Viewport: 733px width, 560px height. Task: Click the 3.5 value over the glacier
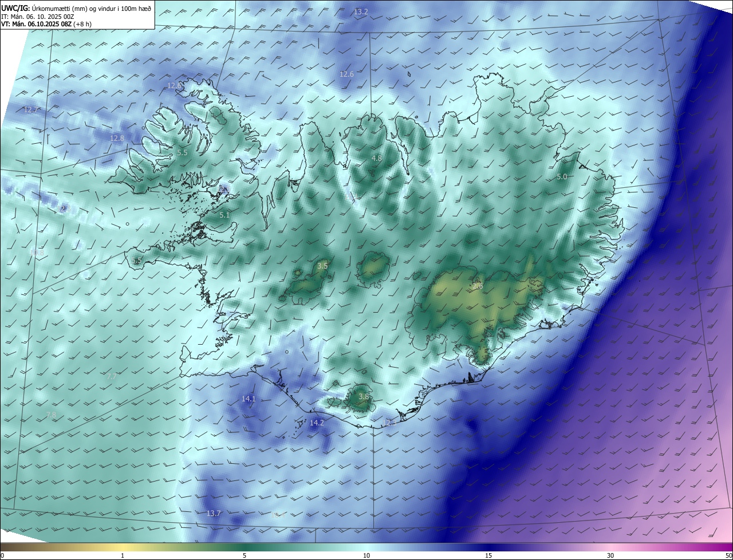[x=322, y=266]
